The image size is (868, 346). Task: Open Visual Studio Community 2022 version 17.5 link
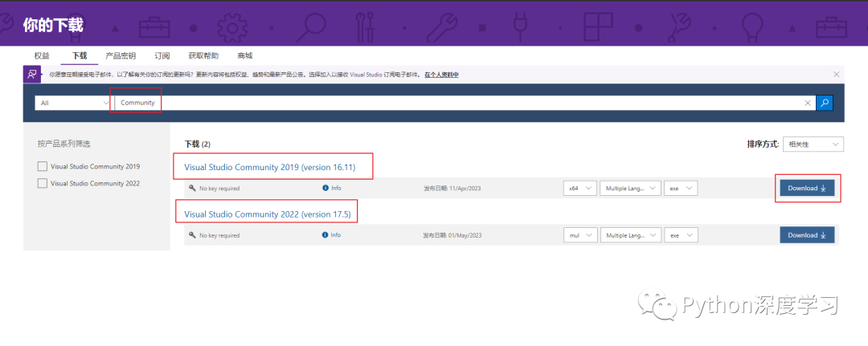pos(268,214)
